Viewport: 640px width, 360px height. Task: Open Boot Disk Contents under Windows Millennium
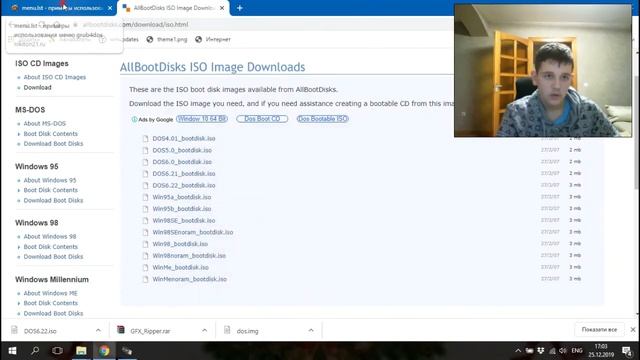tap(50, 303)
